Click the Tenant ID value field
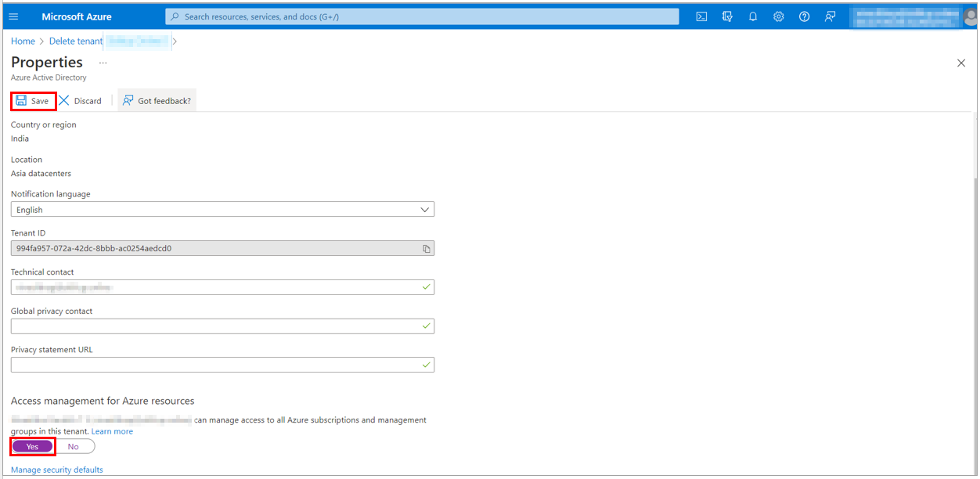The width and height of the screenshot is (980, 479). (x=222, y=249)
